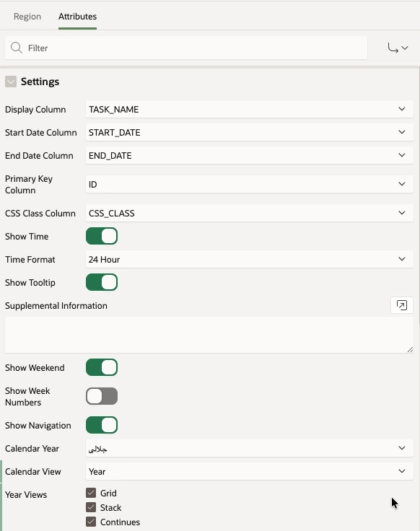Toggle the Show Weekend switch off
Viewport: 420px width, 531px height.
[x=102, y=367]
